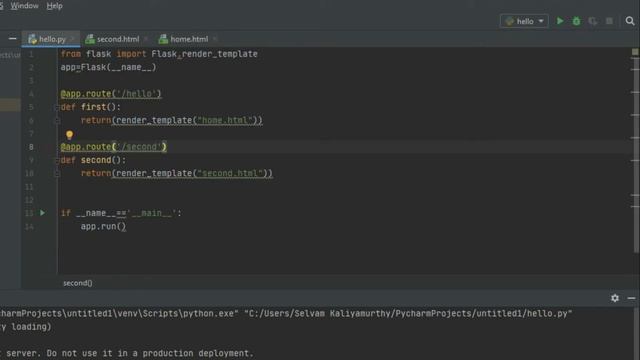640x360 pixels.
Task: Click 'render_template' in import line
Action: [220, 54]
